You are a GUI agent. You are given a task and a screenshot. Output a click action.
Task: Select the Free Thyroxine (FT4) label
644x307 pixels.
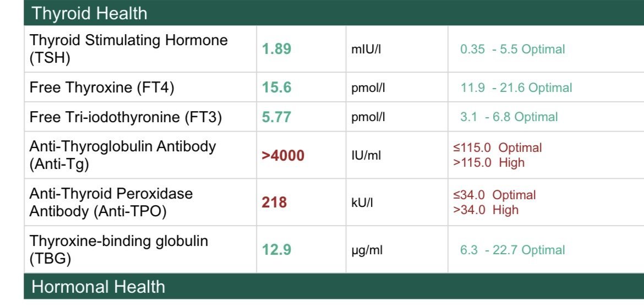pos(102,87)
